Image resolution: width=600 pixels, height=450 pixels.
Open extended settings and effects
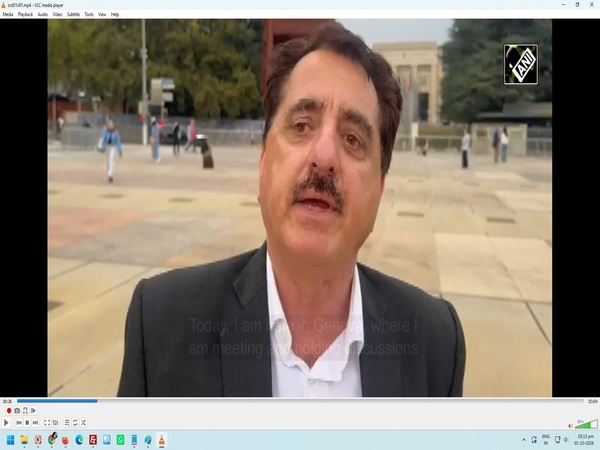(x=55, y=423)
